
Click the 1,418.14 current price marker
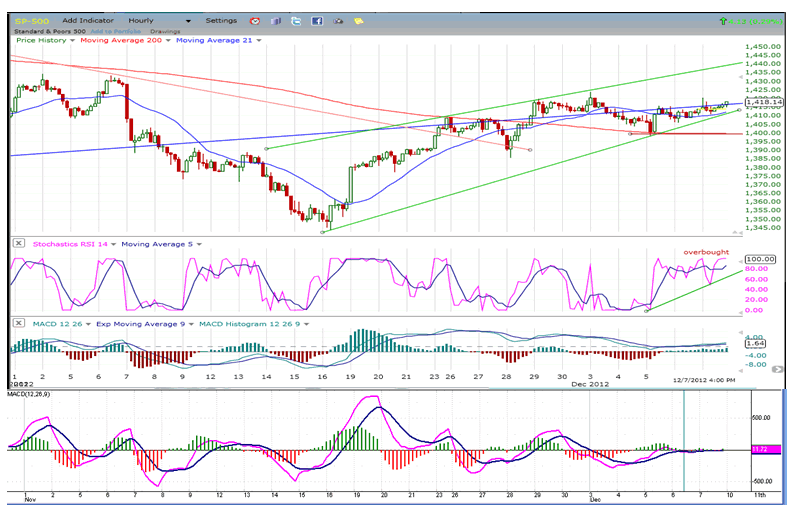pyautogui.click(x=763, y=102)
